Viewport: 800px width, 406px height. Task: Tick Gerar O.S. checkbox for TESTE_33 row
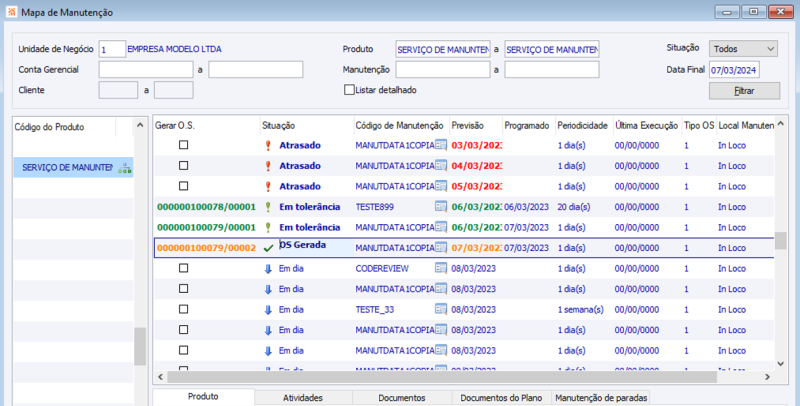(184, 309)
